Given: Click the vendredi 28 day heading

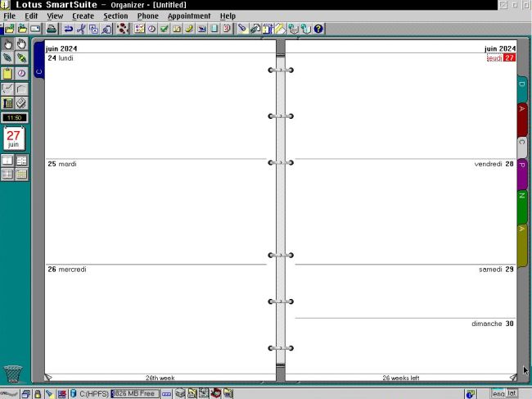Looking at the screenshot, I should pyautogui.click(x=494, y=164).
